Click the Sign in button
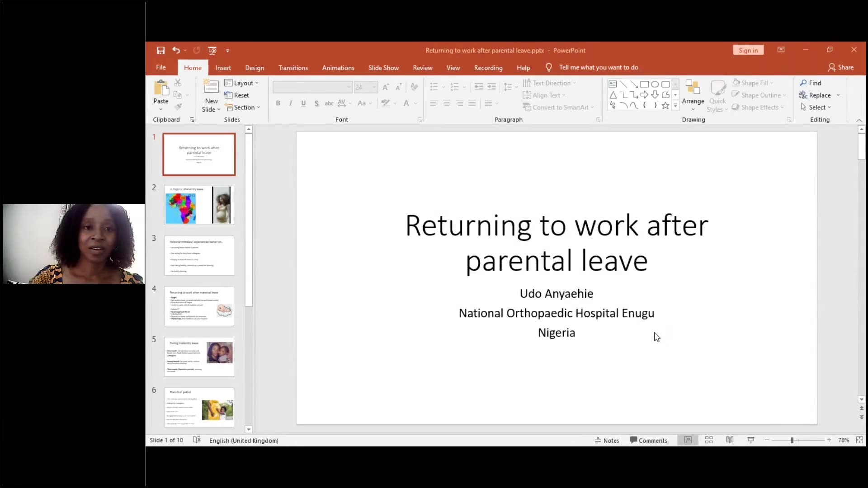Image resolution: width=868 pixels, height=488 pixels. coord(748,51)
